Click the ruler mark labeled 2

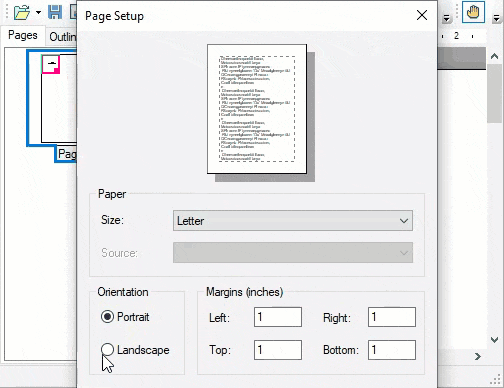click(x=456, y=36)
